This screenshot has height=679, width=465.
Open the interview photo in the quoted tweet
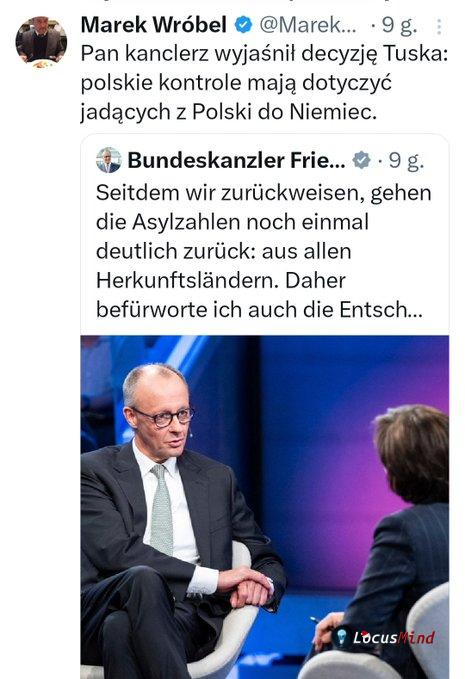(x=265, y=507)
